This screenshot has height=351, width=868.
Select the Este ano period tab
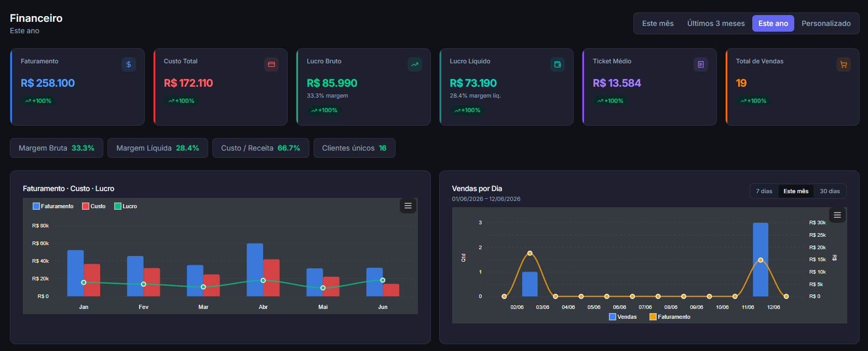773,23
